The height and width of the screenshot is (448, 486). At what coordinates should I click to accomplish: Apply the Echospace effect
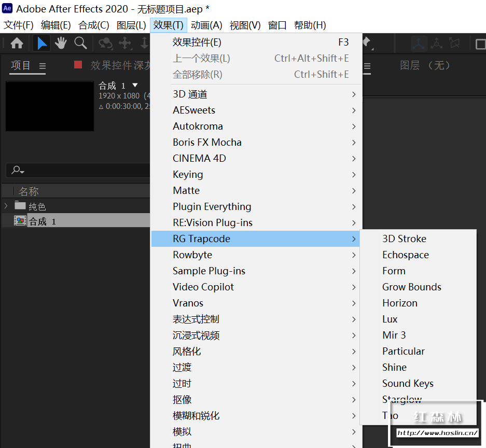click(x=418, y=255)
